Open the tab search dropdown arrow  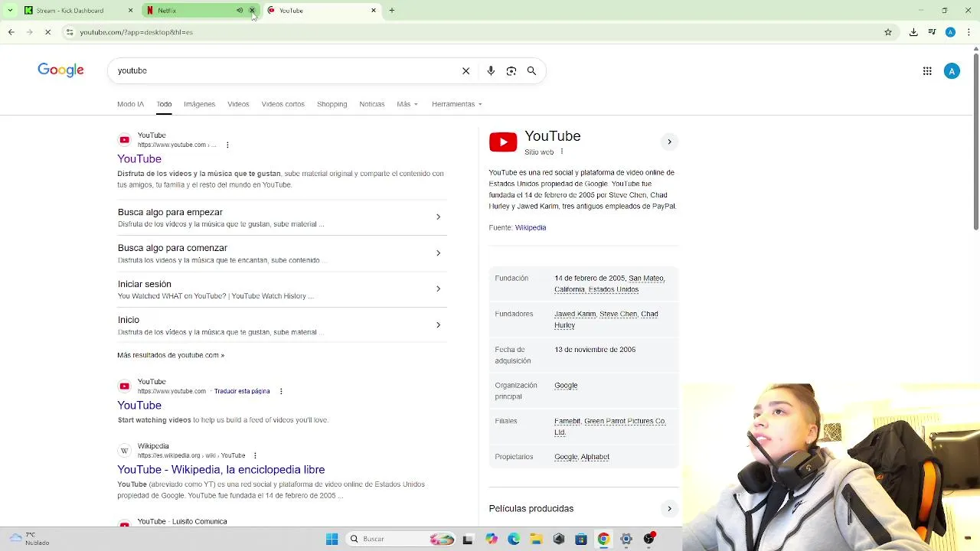(x=10, y=11)
